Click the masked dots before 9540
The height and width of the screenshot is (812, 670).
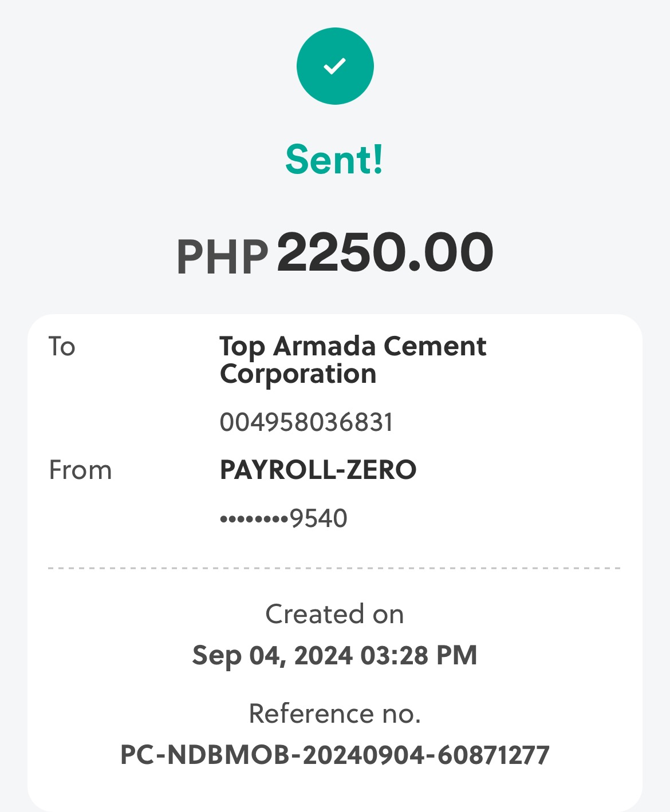(x=254, y=520)
